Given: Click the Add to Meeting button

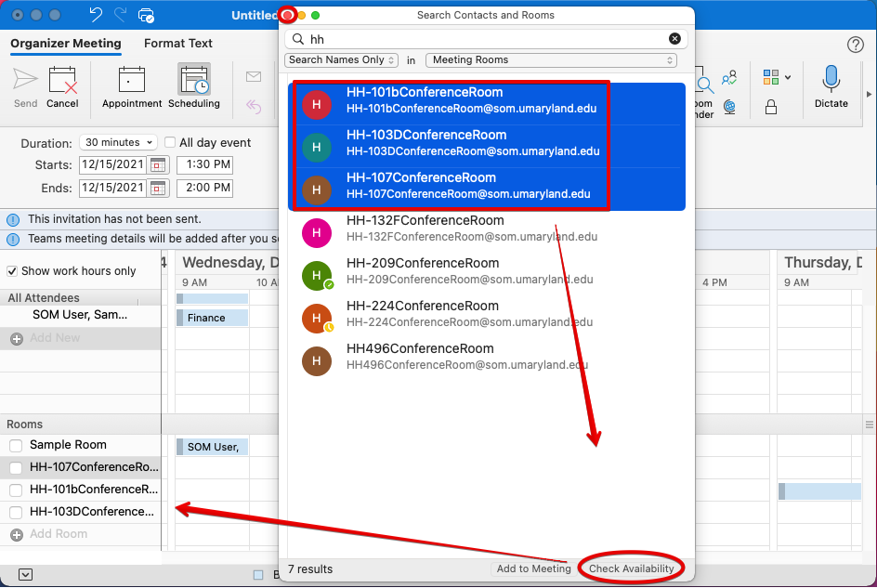Looking at the screenshot, I should point(533,568).
